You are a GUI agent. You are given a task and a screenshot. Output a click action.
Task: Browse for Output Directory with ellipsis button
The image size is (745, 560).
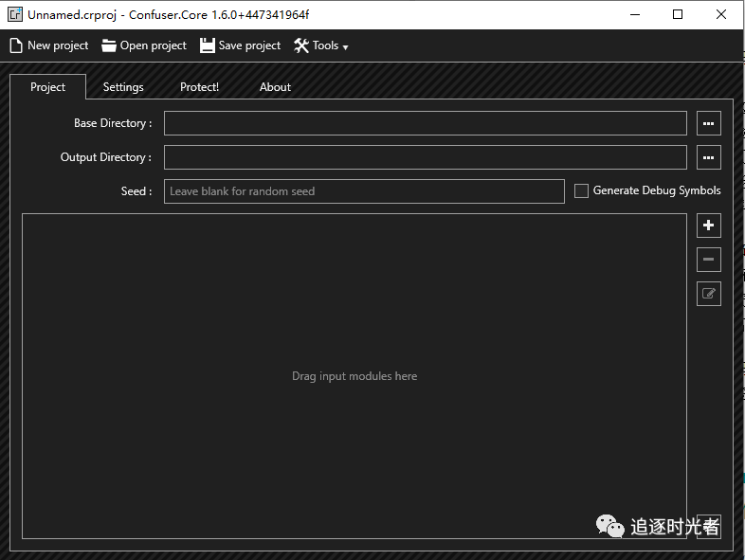tap(708, 157)
